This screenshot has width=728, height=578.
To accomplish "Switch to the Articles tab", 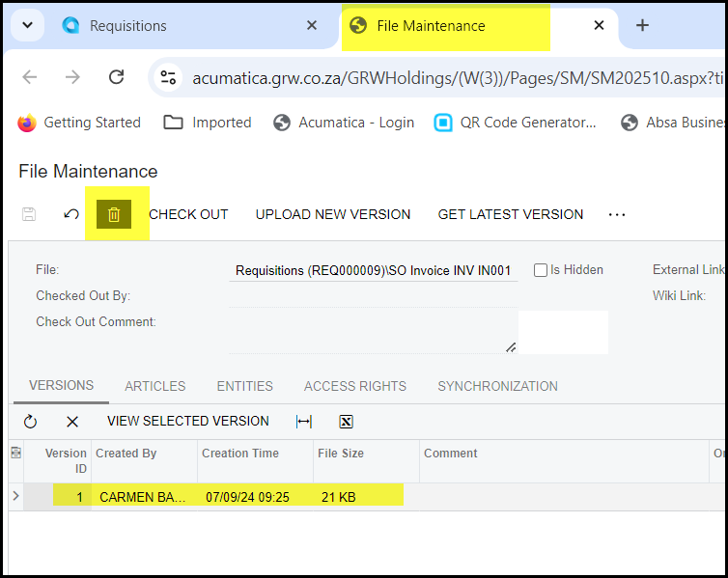I will pyautogui.click(x=154, y=386).
